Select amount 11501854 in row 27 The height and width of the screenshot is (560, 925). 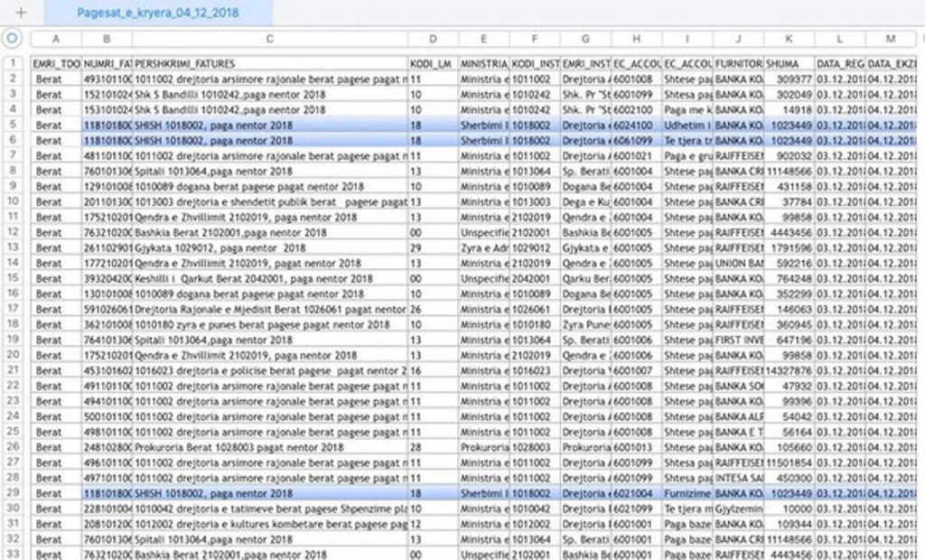pyautogui.click(x=789, y=462)
